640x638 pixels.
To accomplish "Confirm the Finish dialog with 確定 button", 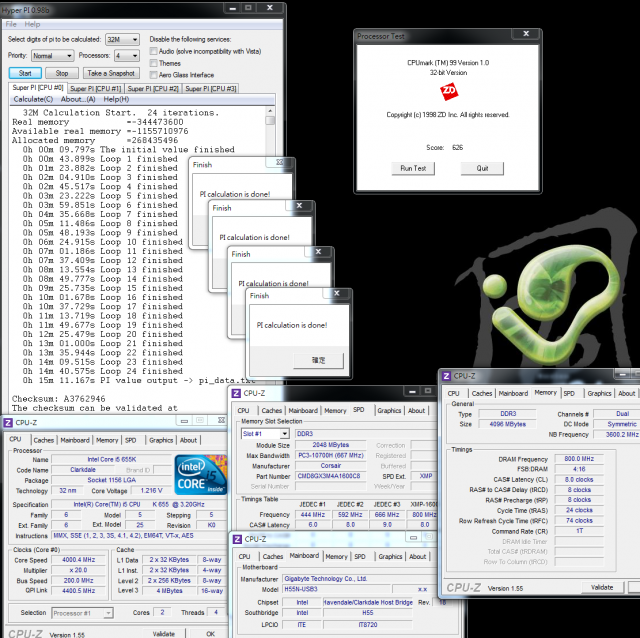I will [319, 360].
